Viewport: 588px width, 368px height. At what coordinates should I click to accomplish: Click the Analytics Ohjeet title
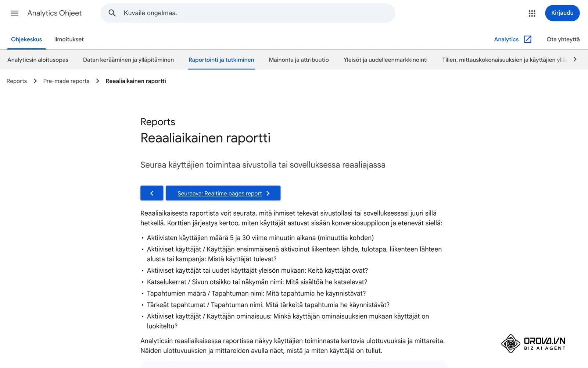[x=54, y=13]
